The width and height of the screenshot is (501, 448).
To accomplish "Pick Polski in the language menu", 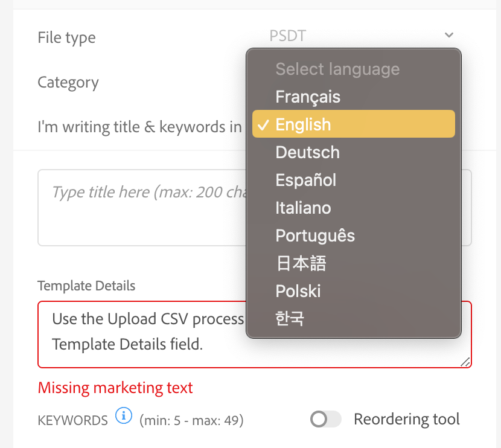I will click(x=298, y=291).
